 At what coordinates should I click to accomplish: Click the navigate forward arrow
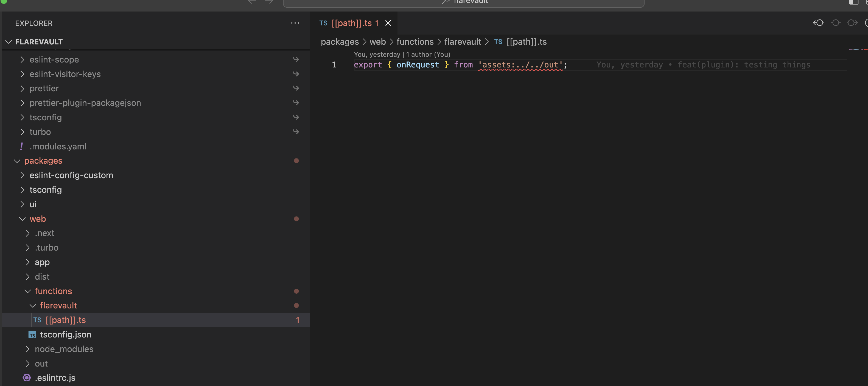tap(268, 2)
